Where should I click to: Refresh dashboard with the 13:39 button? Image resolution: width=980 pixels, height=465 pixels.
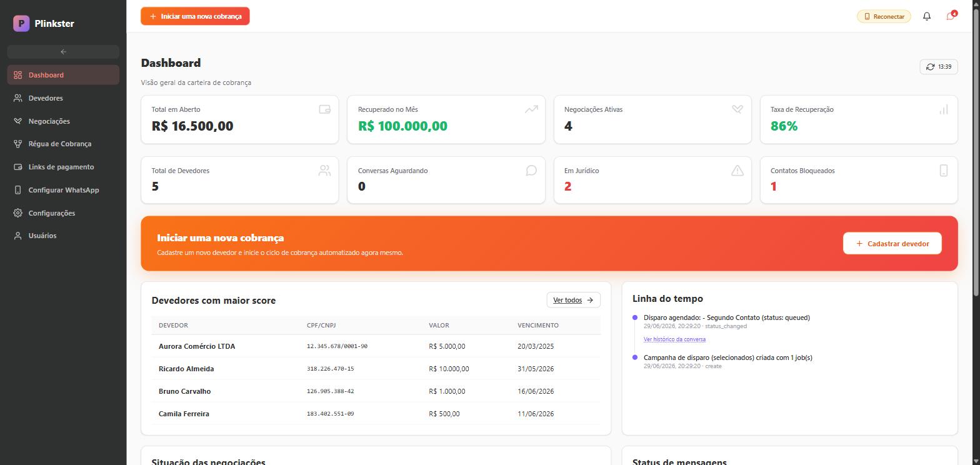939,67
